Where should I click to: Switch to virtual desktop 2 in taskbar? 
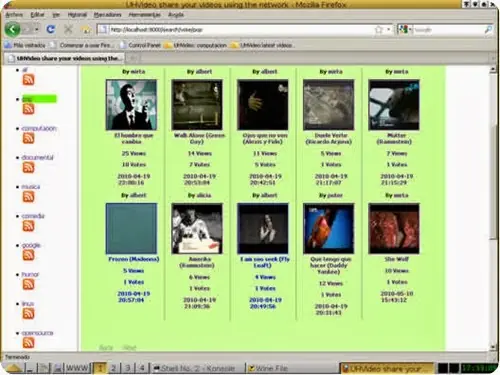114,368
